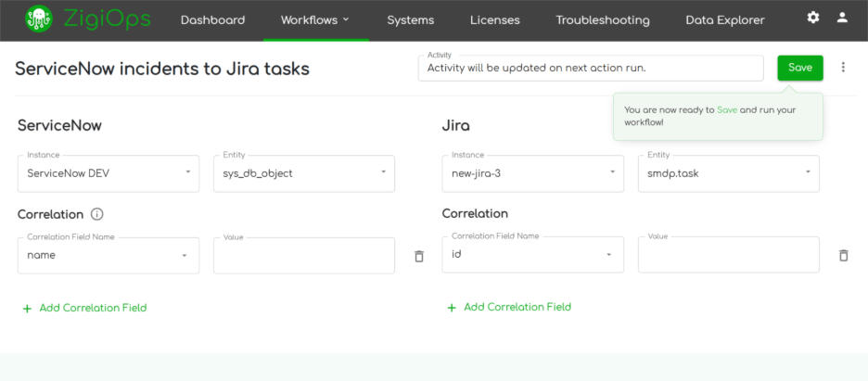868x381 pixels.
Task: Open new-jira-3 instance dropdown
Action: [532, 173]
